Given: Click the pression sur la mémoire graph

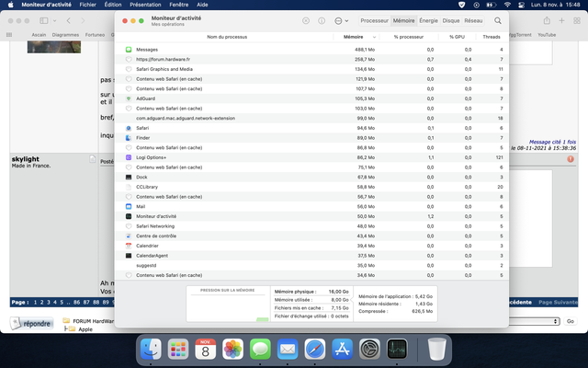Looking at the screenshot, I should [228, 304].
